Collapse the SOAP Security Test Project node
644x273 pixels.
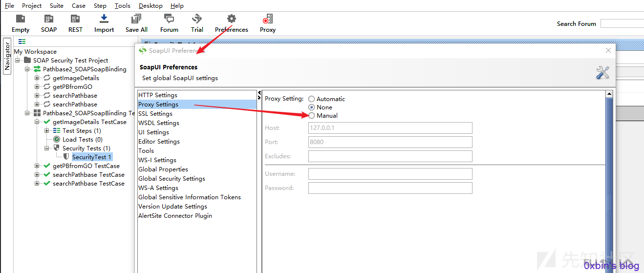point(18,60)
